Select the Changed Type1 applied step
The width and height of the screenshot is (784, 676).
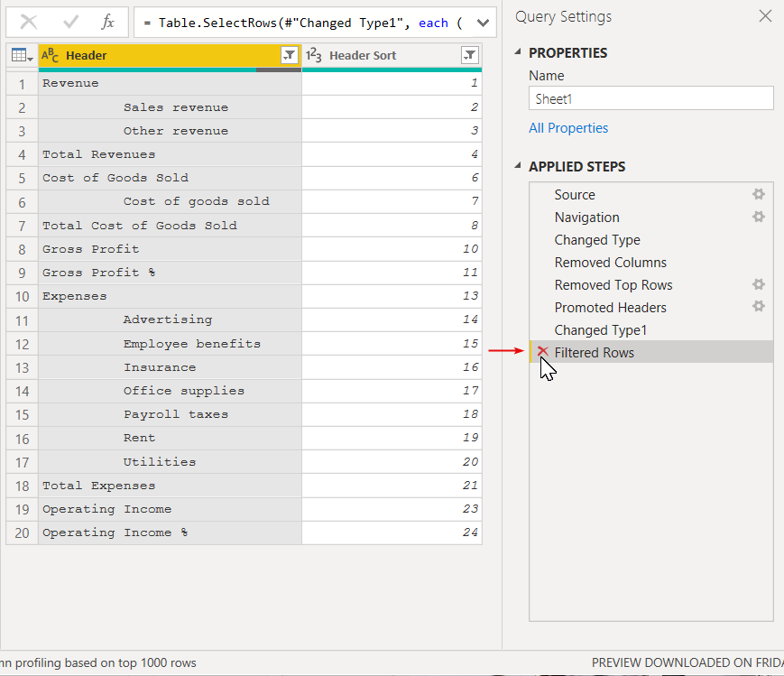tap(600, 330)
